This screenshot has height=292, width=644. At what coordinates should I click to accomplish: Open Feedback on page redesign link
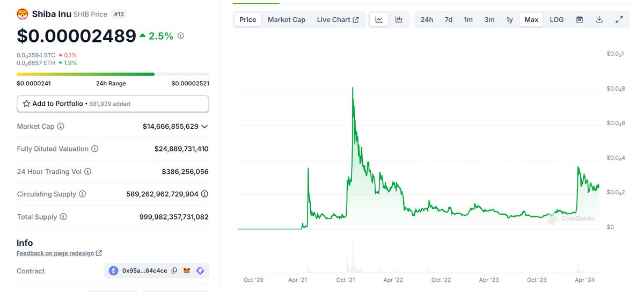point(59,253)
